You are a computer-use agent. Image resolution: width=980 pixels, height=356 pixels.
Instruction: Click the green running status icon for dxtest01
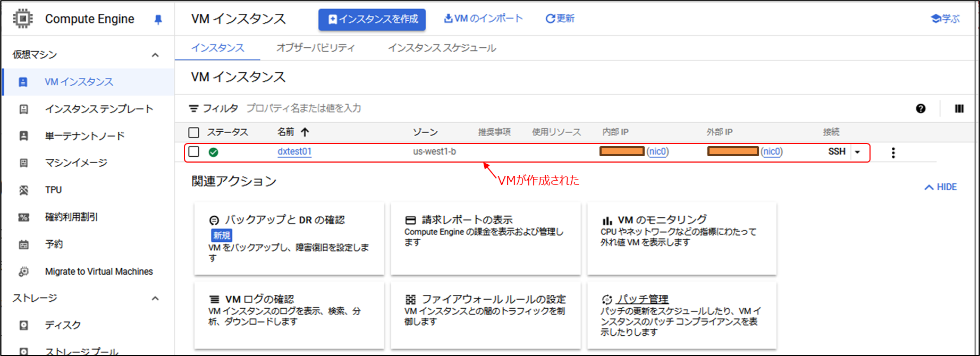click(x=213, y=152)
